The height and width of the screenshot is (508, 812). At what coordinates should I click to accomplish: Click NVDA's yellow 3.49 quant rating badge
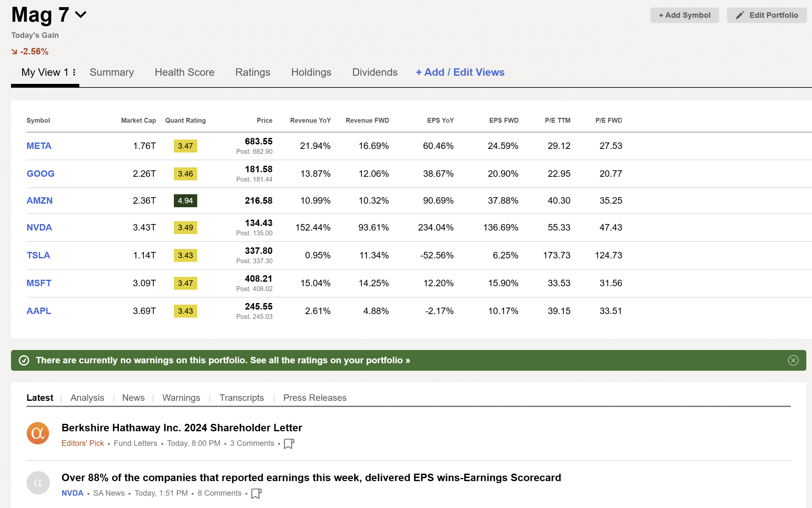pos(186,228)
